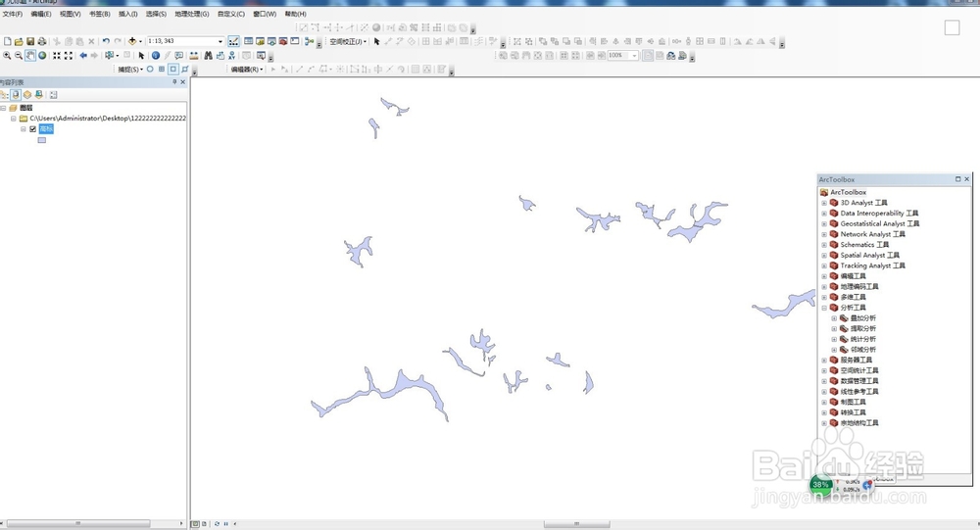980x530 pixels.
Task: Open the 地理处理(G) menu
Action: click(192, 14)
